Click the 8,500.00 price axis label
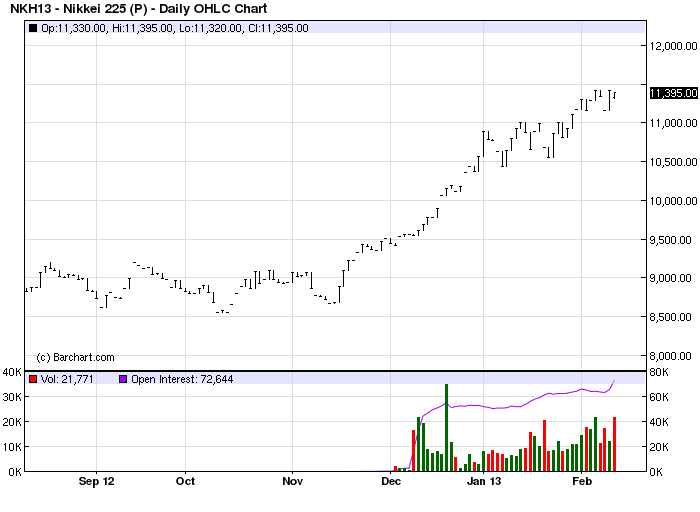 click(x=671, y=317)
